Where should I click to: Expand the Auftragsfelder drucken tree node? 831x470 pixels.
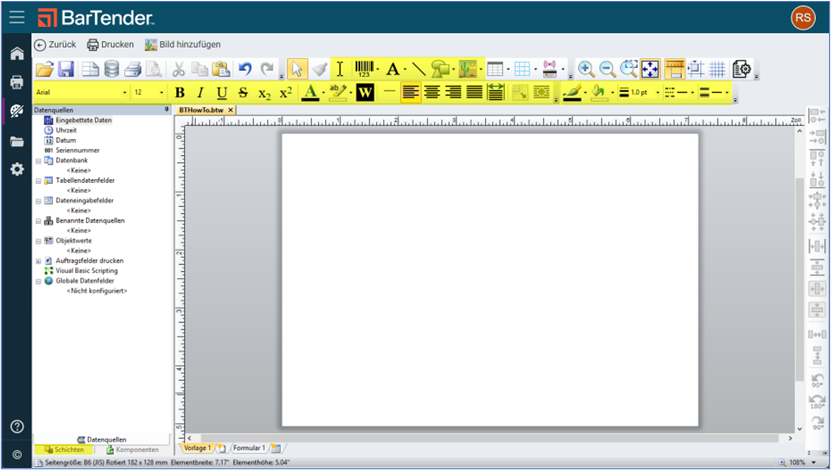(38, 260)
